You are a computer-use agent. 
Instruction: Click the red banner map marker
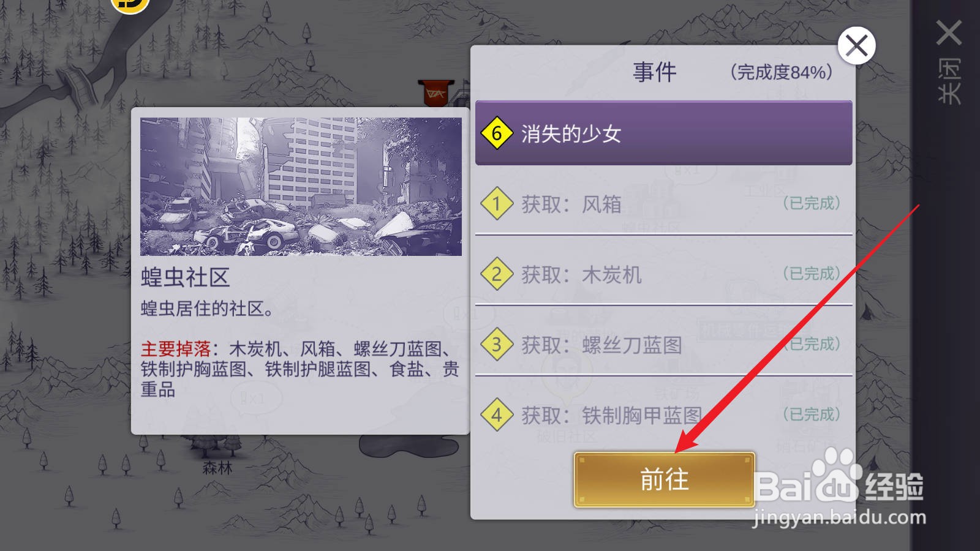click(436, 93)
